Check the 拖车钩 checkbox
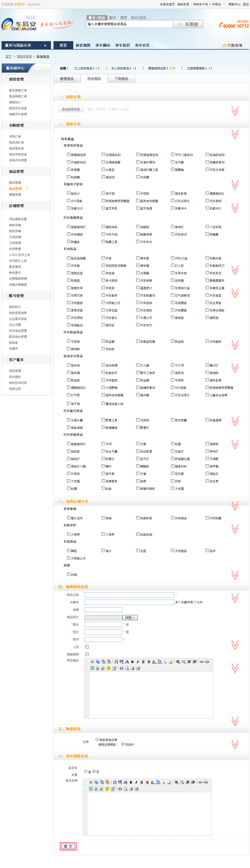 coord(69,365)
